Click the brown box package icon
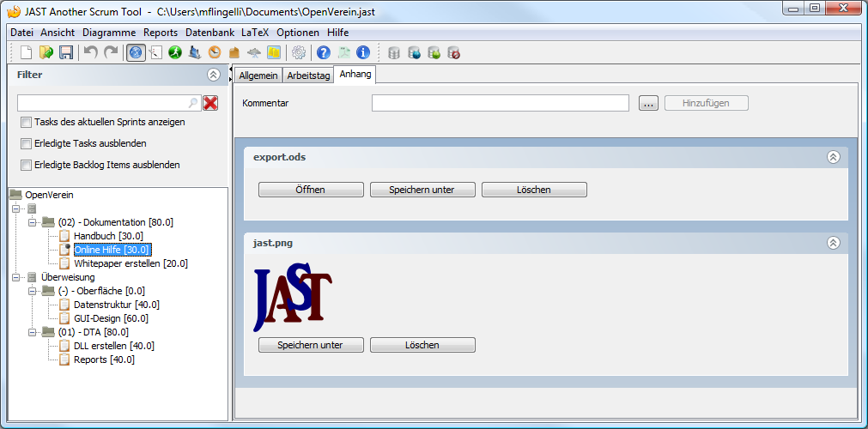 click(x=234, y=52)
